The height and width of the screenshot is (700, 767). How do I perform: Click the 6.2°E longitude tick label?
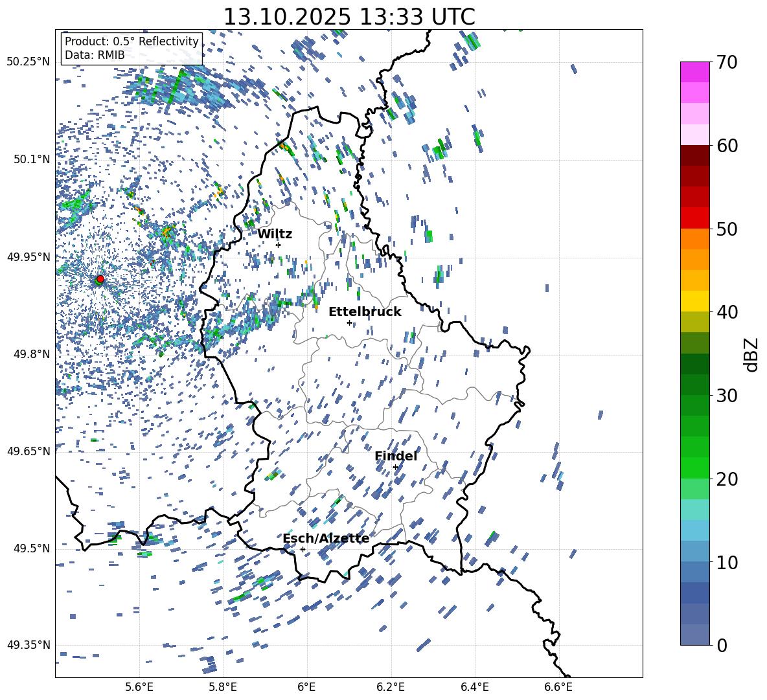(391, 686)
